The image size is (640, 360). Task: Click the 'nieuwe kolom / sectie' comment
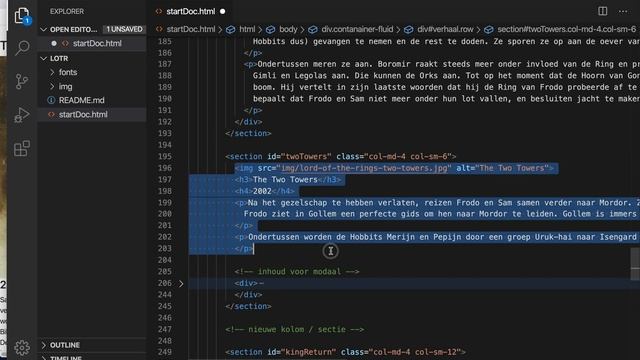(x=294, y=329)
